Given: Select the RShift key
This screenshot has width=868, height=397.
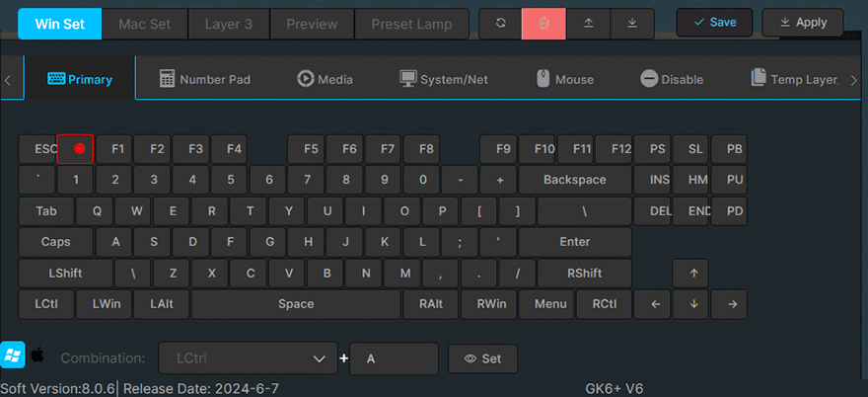Looking at the screenshot, I should 585,274.
